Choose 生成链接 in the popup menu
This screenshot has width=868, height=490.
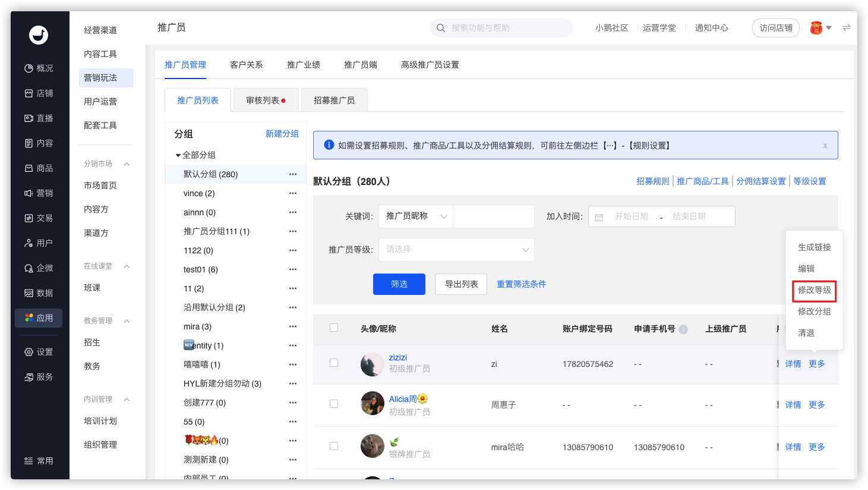coord(815,247)
